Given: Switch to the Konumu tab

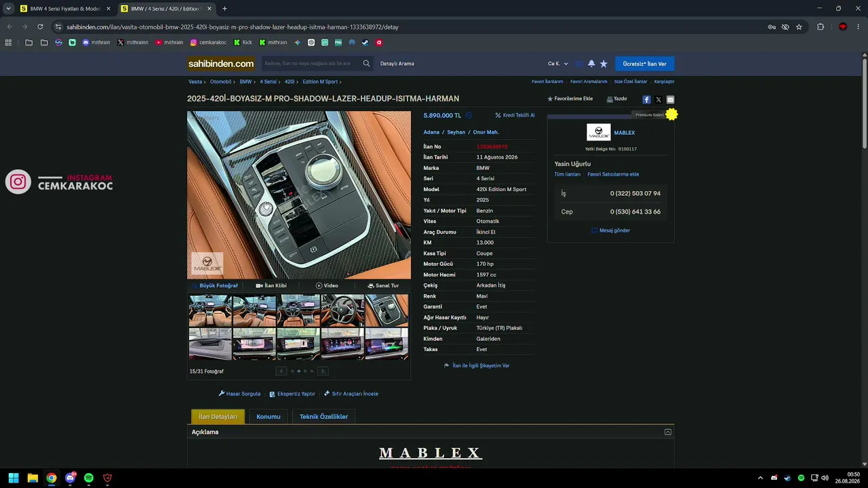Looking at the screenshot, I should pos(269,417).
